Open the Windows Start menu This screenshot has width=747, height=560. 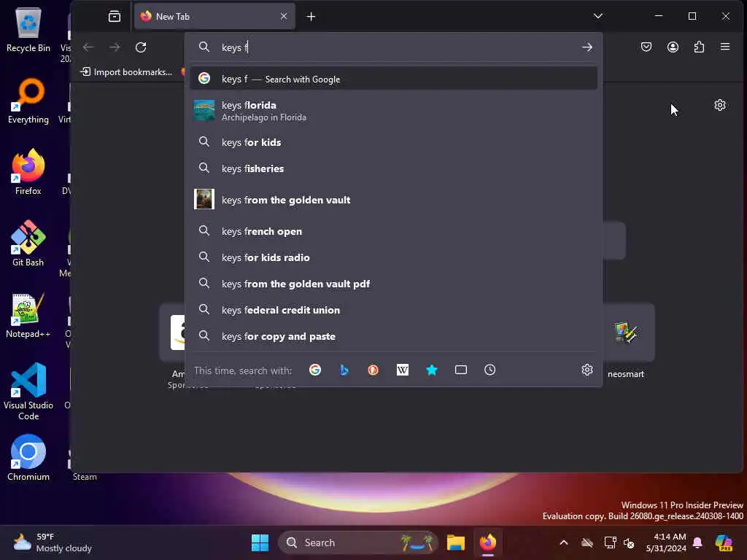pos(260,542)
